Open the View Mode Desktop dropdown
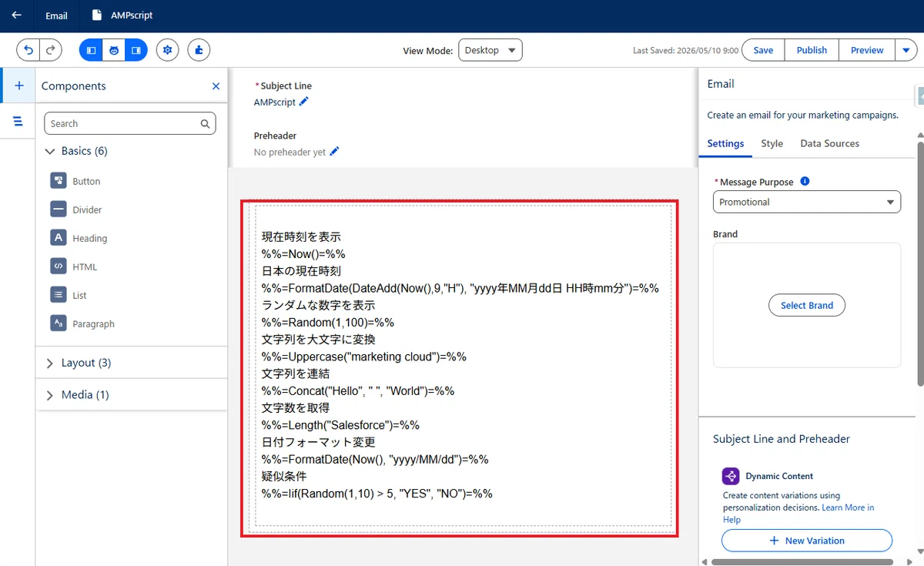 coord(490,50)
